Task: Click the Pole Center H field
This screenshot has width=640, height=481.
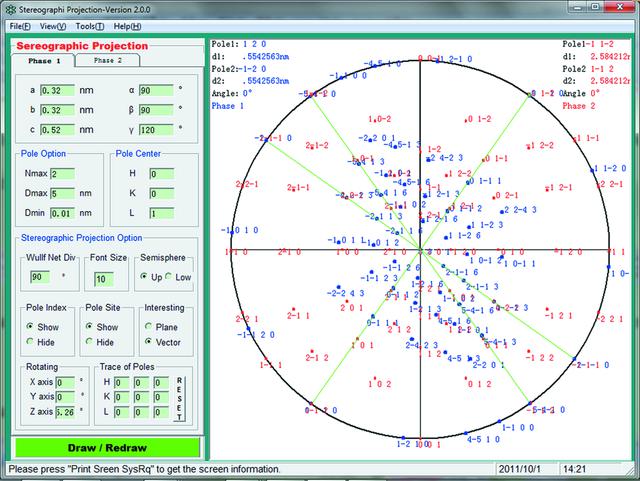Action: (162, 174)
